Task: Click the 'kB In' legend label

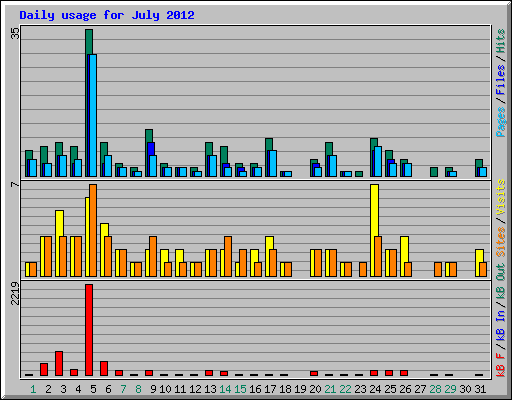Action: pyautogui.click(x=500, y=325)
